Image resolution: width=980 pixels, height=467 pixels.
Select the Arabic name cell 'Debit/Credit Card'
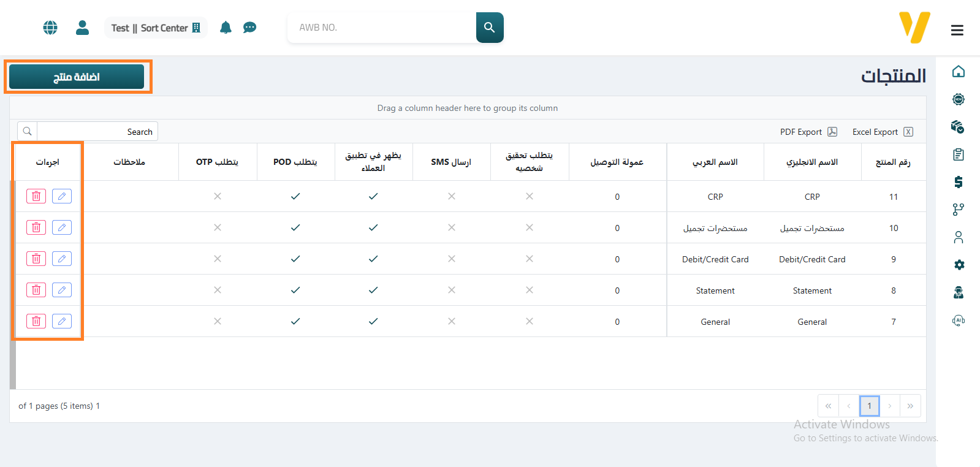(x=715, y=259)
